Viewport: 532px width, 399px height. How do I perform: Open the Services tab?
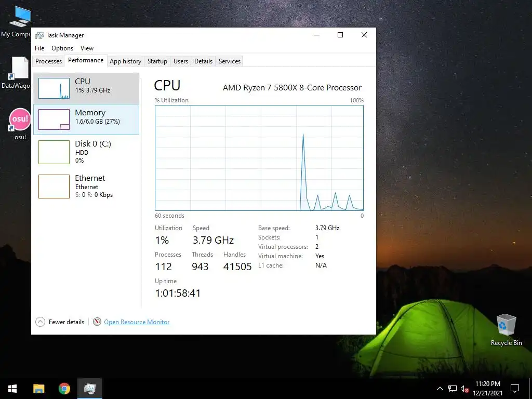point(229,61)
